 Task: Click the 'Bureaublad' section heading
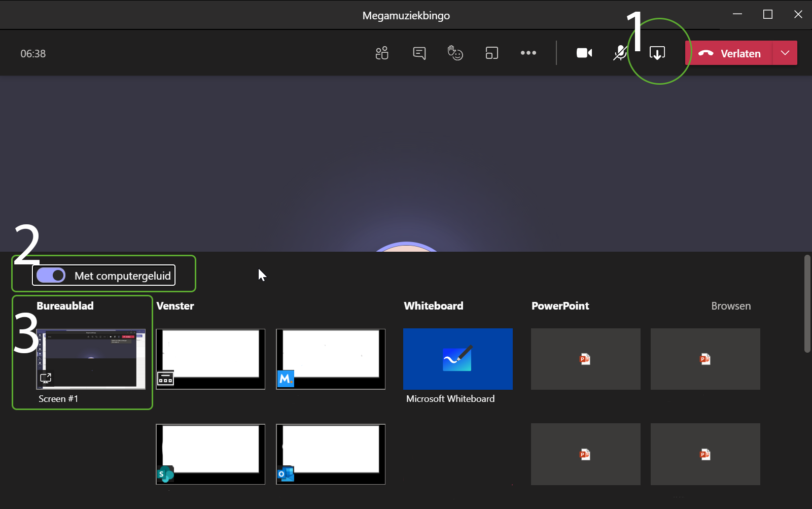tap(65, 306)
